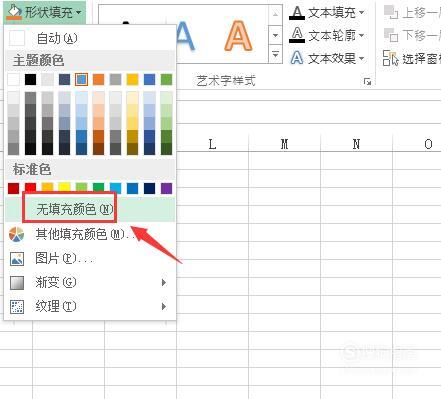Click the 上移一层 bring forward icon
The image size is (441, 399).
tap(391, 12)
